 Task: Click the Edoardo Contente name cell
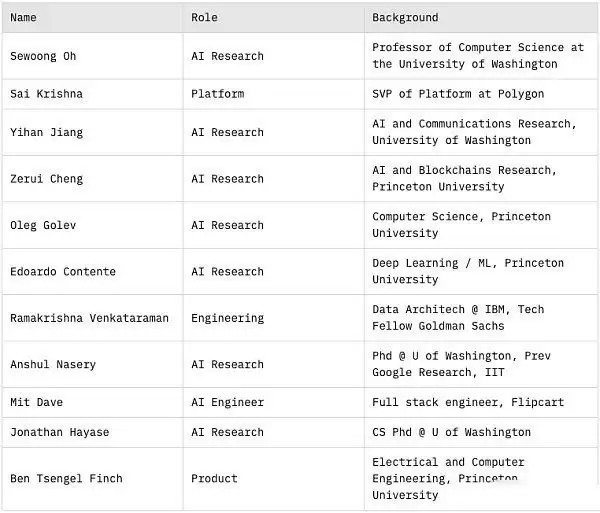click(63, 271)
